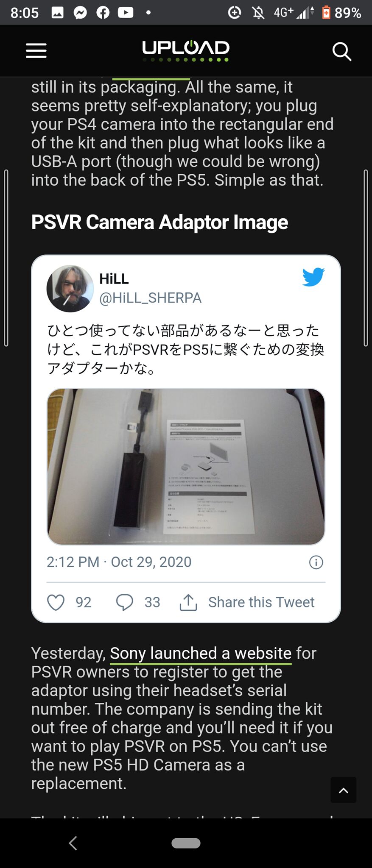Image resolution: width=372 pixels, height=868 pixels.
Task: Tap the Share this Tweet button
Action: tap(247, 602)
